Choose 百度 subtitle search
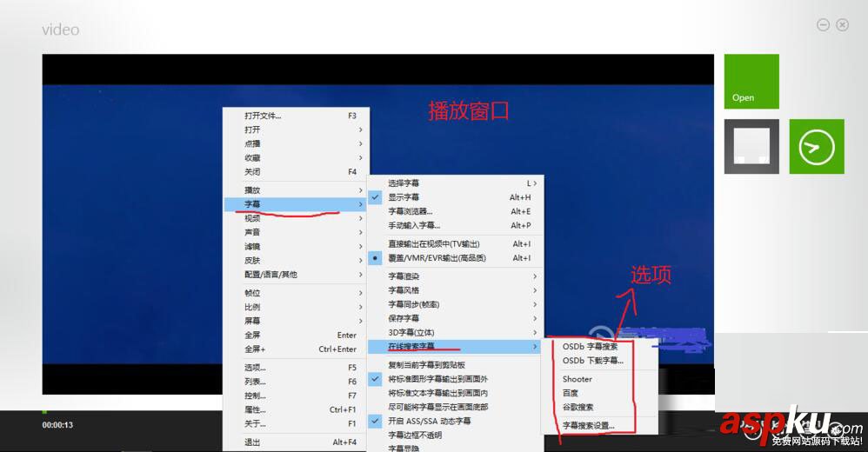Screen dimensions: 868x452 pos(599,393)
